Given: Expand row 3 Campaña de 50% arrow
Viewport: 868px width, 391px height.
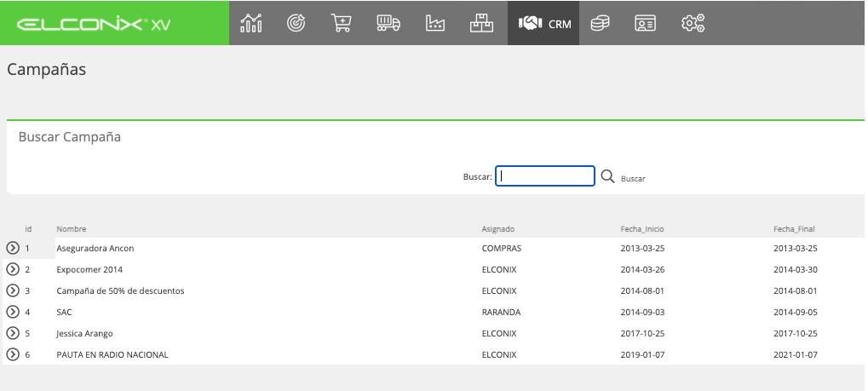Looking at the screenshot, I should tap(12, 290).
